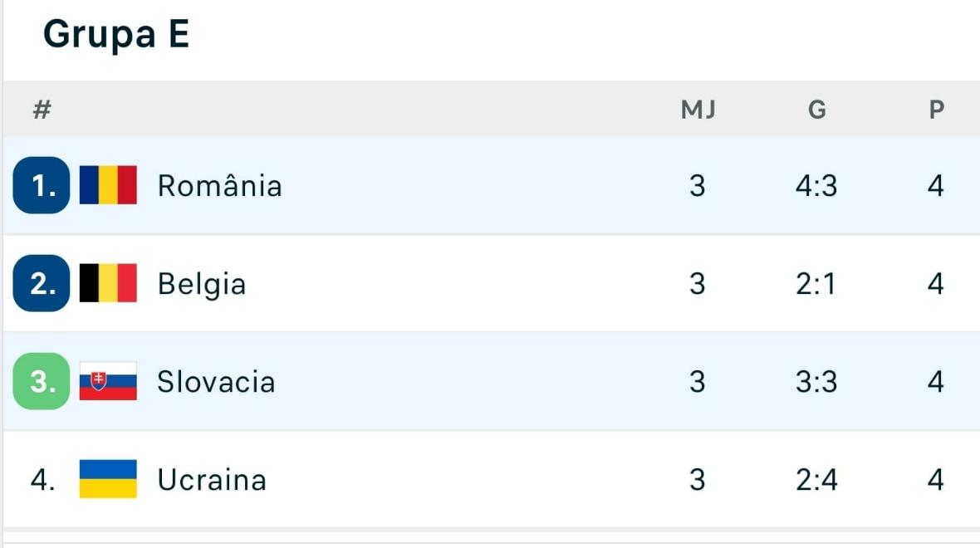
Task: Click the blue position 1 badge
Action: 42,185
